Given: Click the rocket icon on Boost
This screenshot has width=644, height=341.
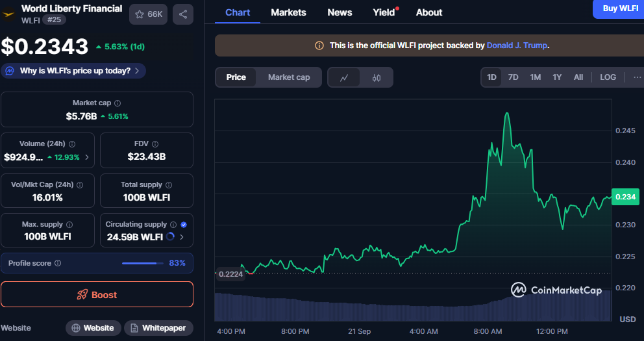Looking at the screenshot, I should (82, 295).
